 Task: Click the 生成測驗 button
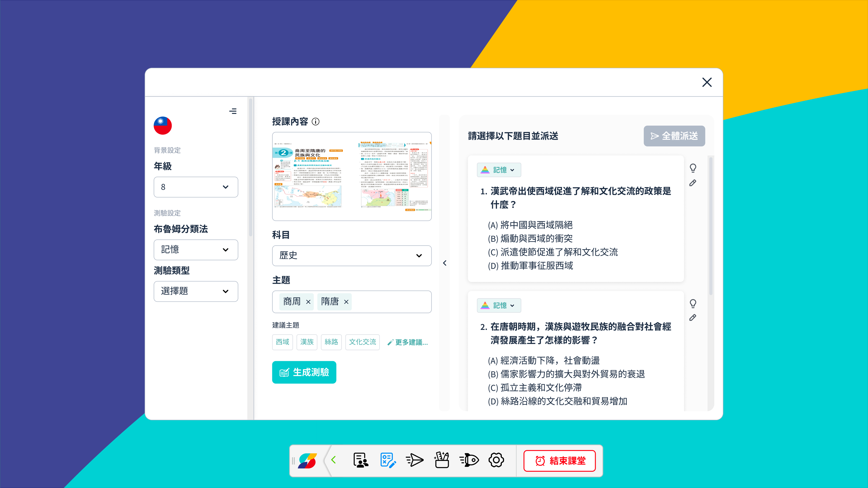point(304,372)
